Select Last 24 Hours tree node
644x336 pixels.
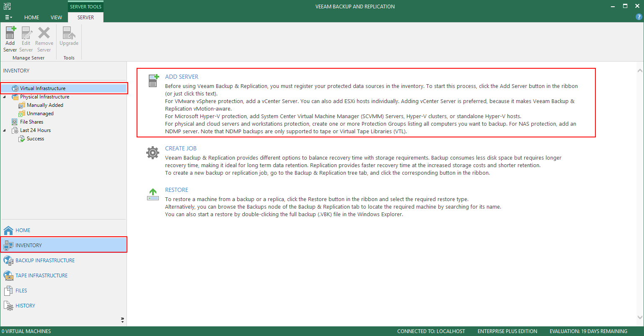click(x=35, y=130)
